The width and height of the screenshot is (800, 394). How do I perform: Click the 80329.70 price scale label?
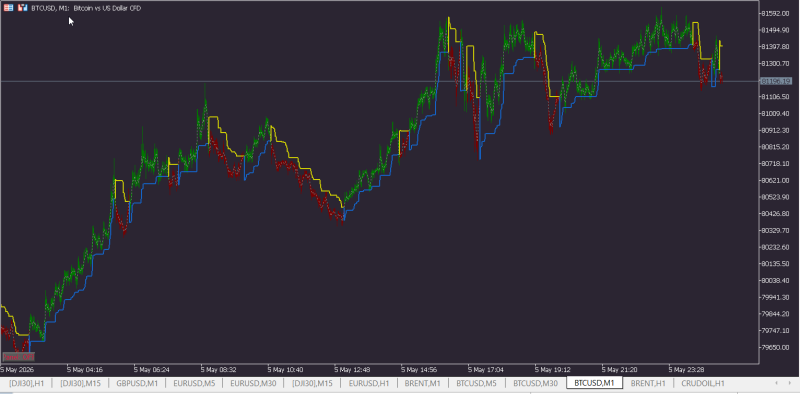click(776, 230)
